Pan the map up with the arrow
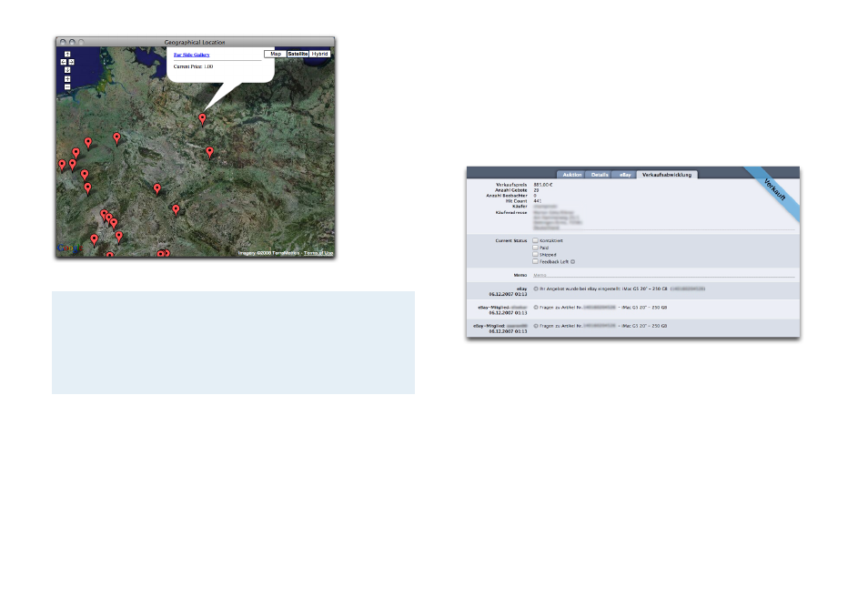This screenshot has height=608, width=868. click(x=67, y=55)
